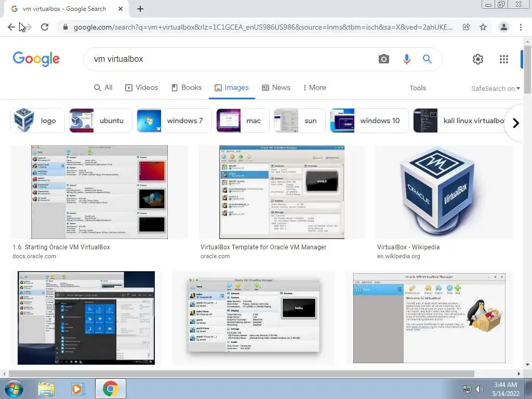The width and height of the screenshot is (532, 399).
Task: Open the dark Server Manager screenshot thumbnail
Action: tap(86, 318)
